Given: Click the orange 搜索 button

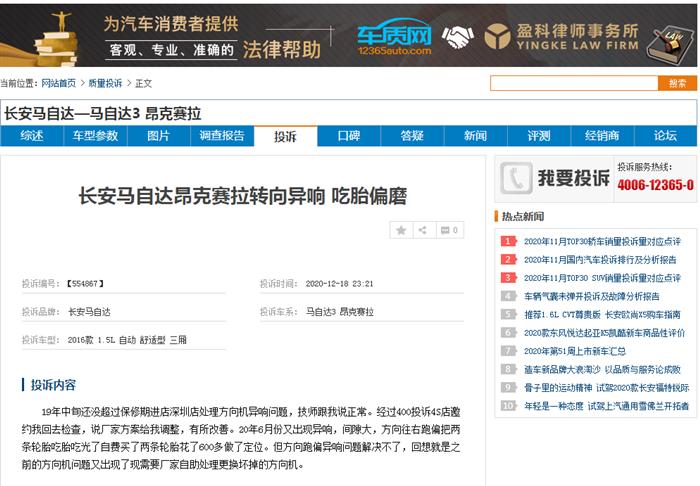Looking at the screenshot, I should (677, 83).
